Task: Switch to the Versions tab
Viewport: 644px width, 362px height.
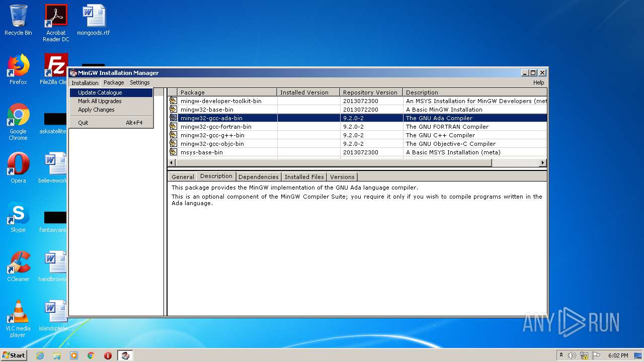Action: coord(342,177)
